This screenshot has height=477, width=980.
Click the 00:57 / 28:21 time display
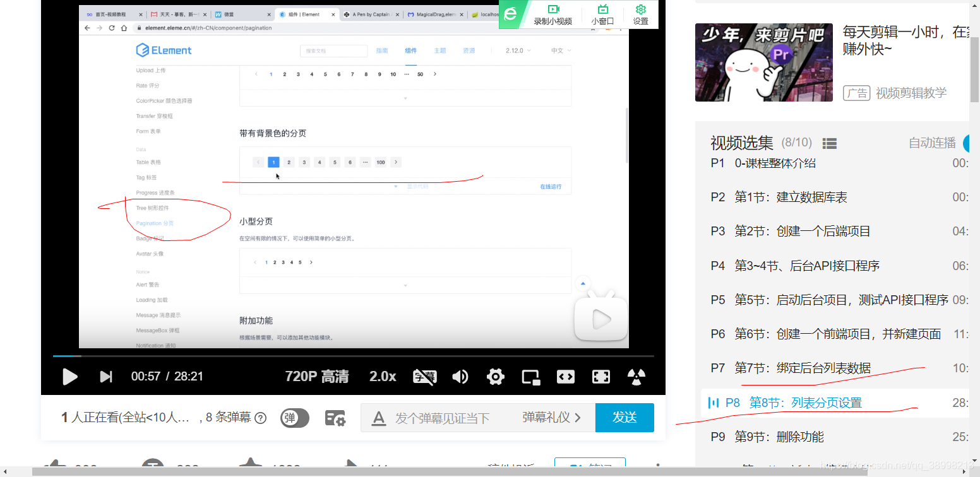point(167,377)
